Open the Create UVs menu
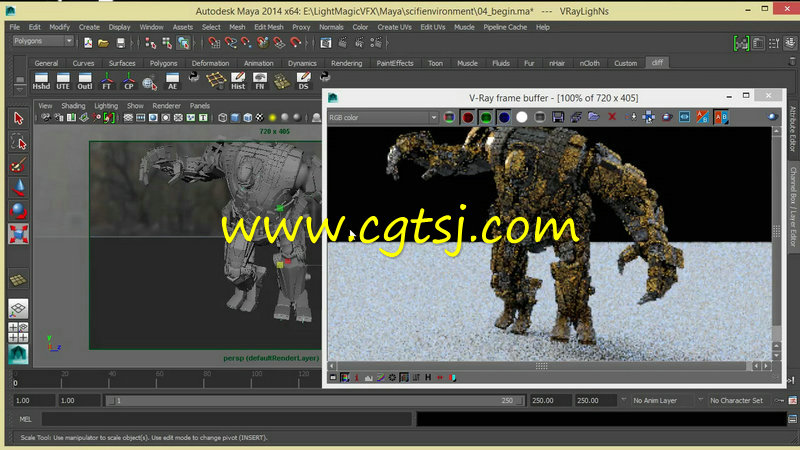The width and height of the screenshot is (800, 450). (x=394, y=27)
